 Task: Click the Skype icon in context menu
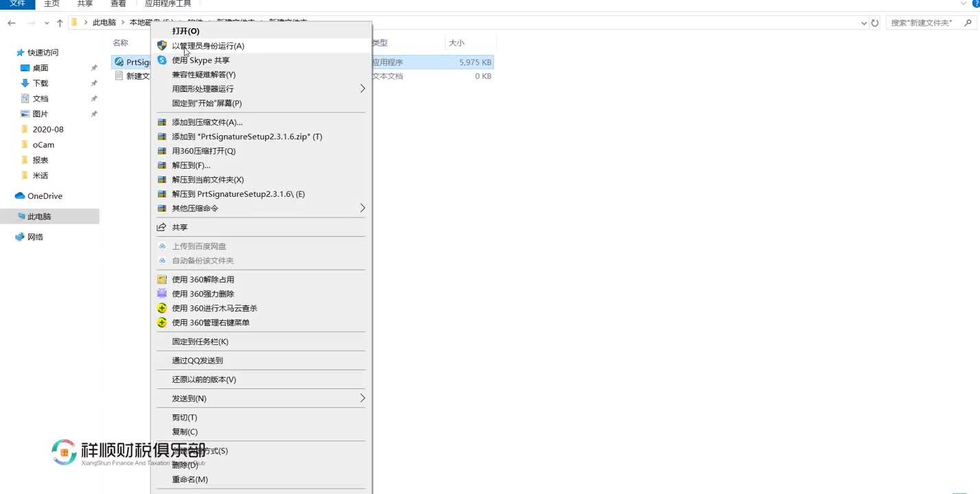click(162, 60)
